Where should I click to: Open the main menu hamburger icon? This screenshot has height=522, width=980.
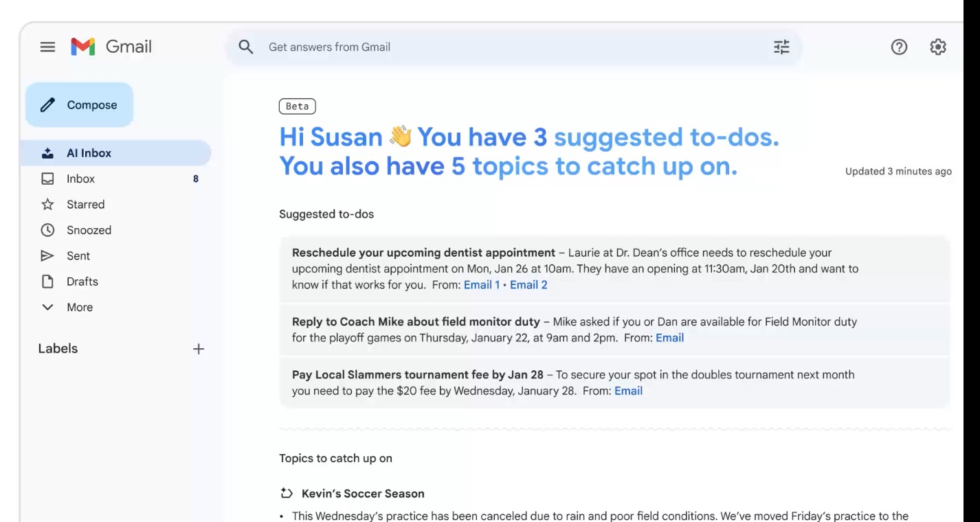47,47
